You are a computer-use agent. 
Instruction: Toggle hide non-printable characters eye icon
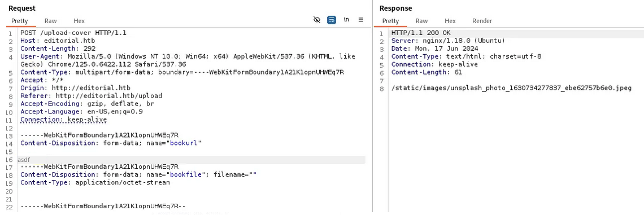[x=317, y=20]
